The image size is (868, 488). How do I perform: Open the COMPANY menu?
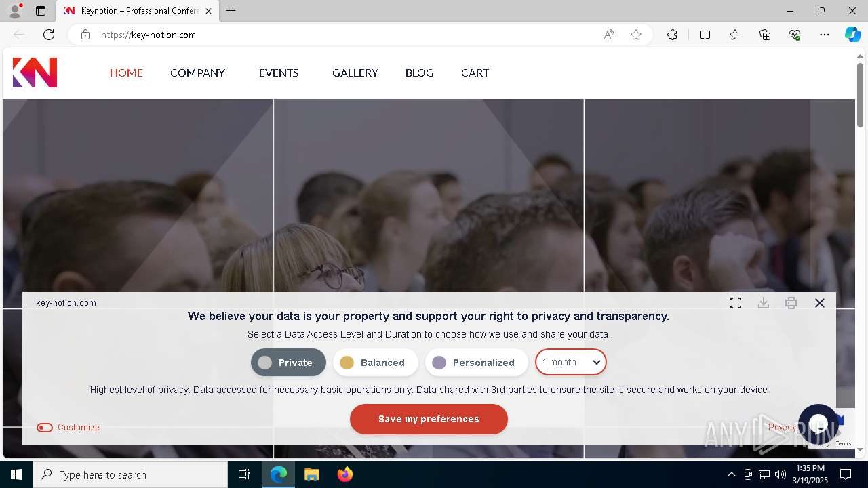[x=197, y=73]
